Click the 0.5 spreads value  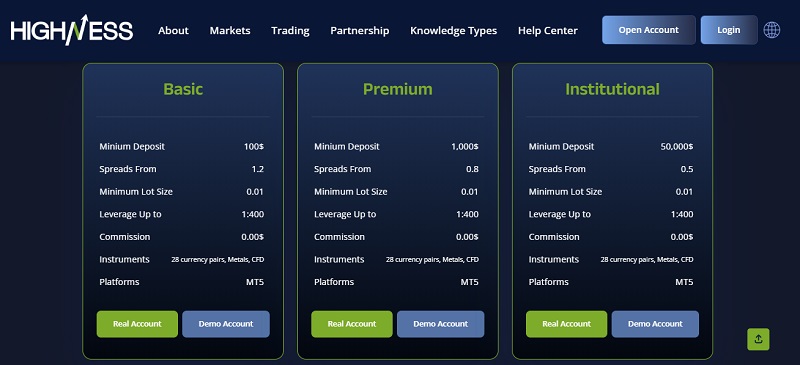(x=687, y=169)
